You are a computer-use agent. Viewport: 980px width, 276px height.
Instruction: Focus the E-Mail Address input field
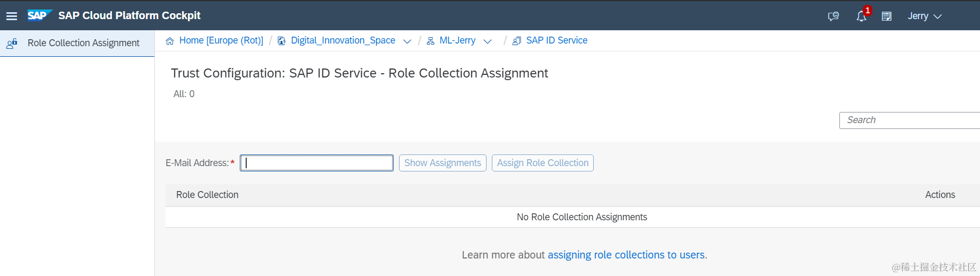point(317,163)
